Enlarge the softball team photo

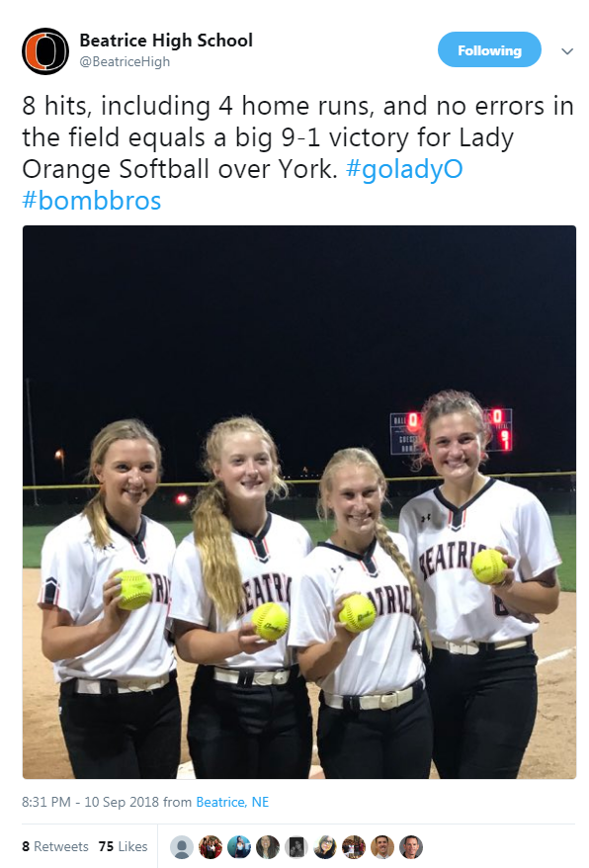[x=298, y=501]
